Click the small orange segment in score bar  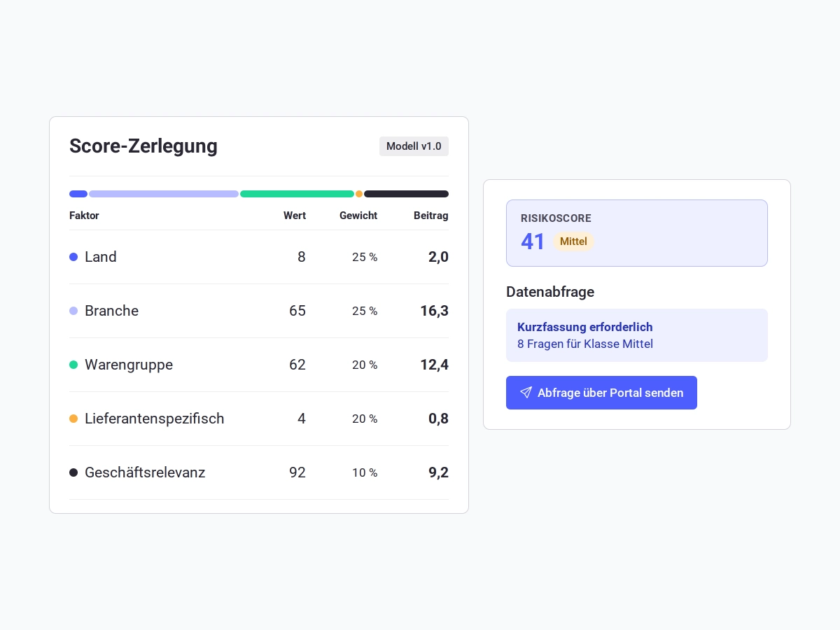[x=359, y=194]
